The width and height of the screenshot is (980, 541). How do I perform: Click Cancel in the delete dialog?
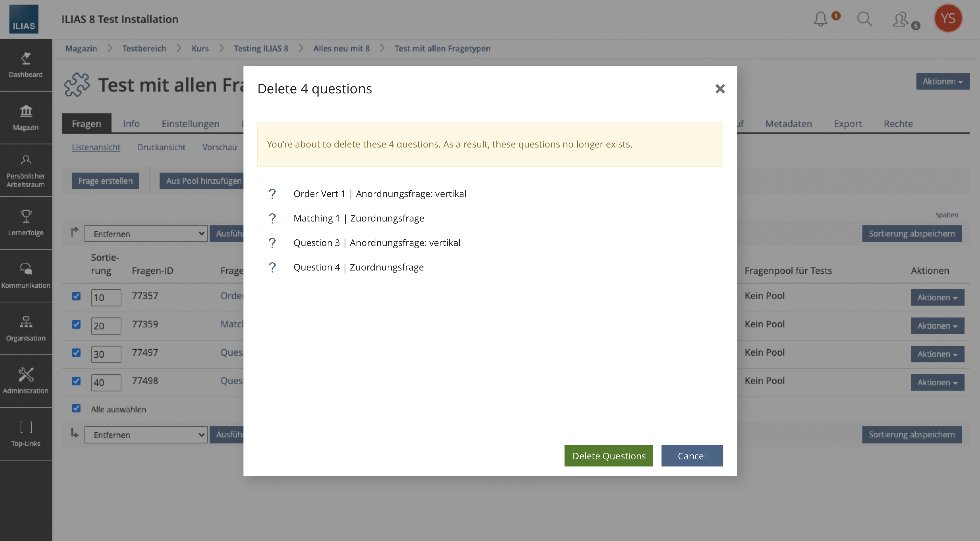pyautogui.click(x=692, y=456)
